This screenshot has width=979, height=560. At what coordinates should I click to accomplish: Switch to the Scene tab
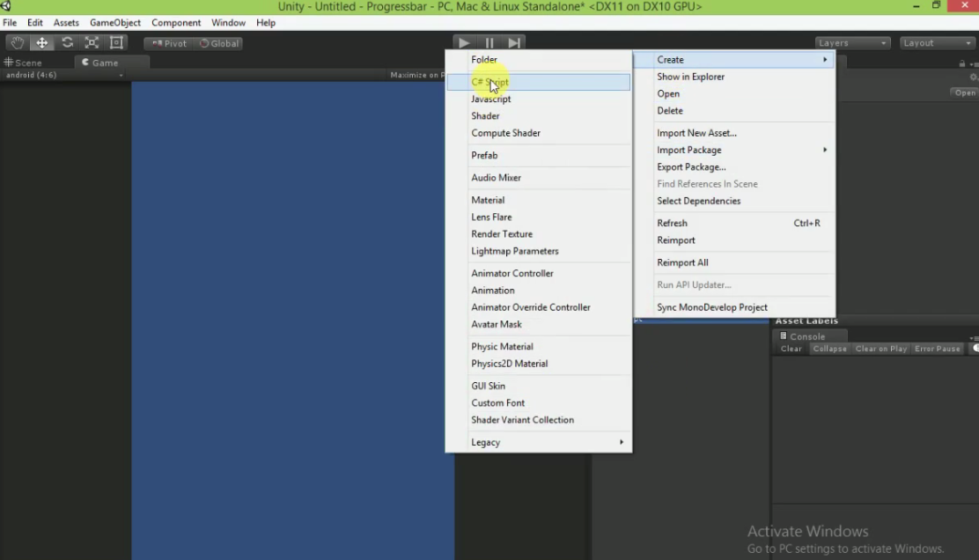pyautogui.click(x=32, y=63)
